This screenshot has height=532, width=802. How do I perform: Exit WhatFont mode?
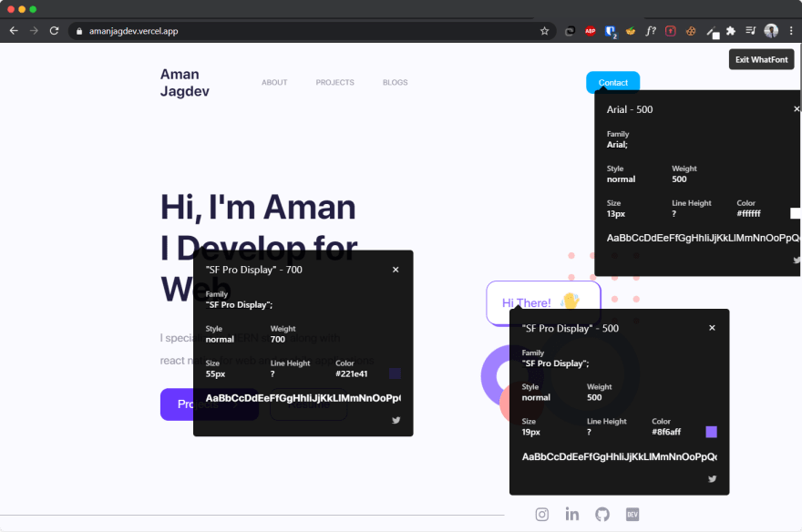pos(761,59)
